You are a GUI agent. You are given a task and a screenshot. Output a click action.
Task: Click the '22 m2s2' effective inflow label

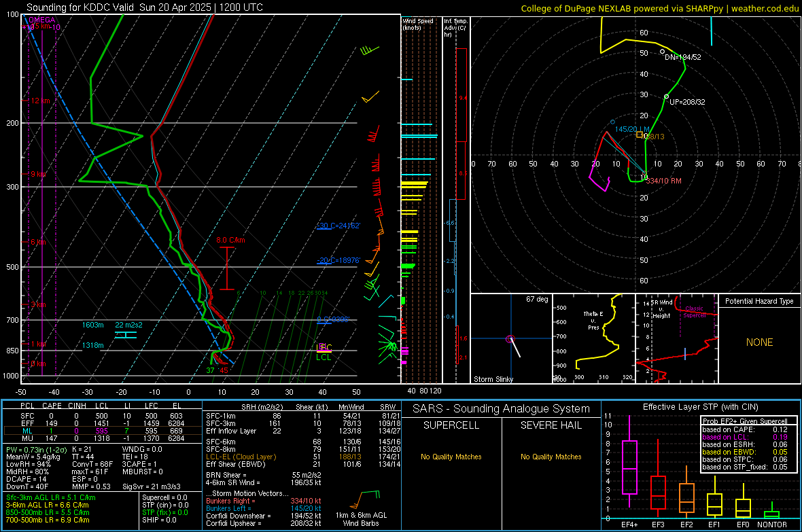[129, 325]
